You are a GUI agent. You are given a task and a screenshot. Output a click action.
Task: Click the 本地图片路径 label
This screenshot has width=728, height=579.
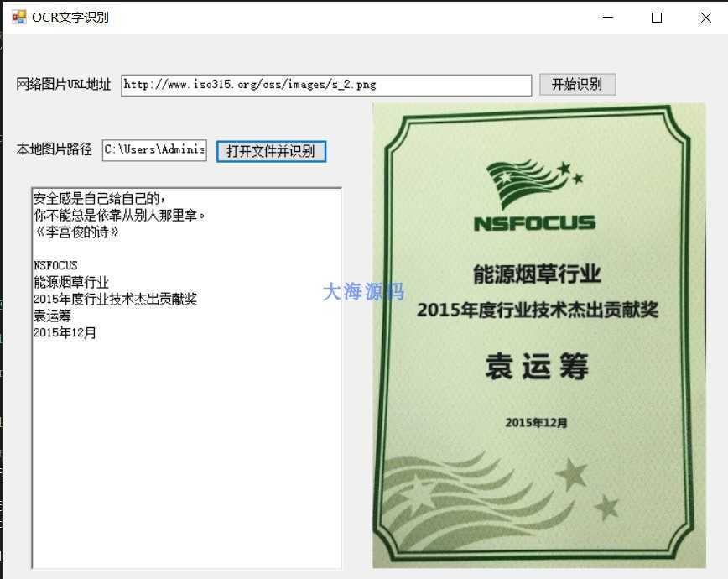pos(55,149)
